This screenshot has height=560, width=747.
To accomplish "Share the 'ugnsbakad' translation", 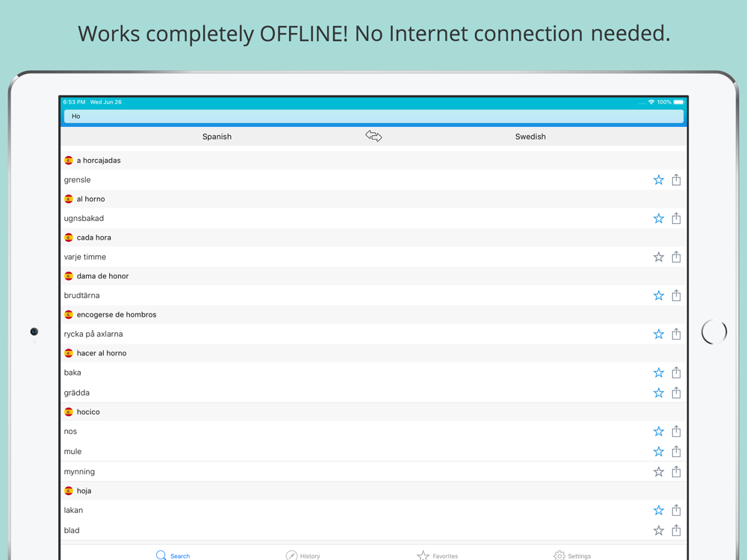I will click(x=676, y=219).
